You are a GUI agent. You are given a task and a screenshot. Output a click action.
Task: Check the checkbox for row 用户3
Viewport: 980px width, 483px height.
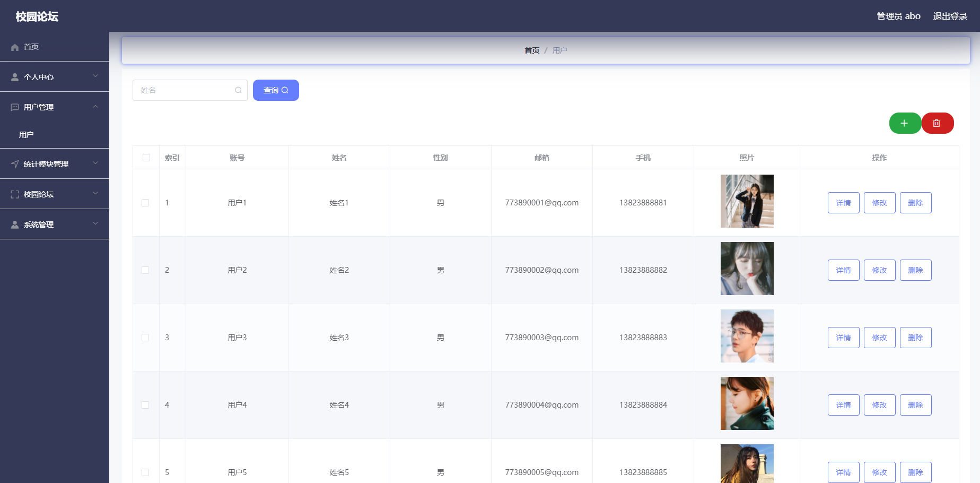(145, 338)
